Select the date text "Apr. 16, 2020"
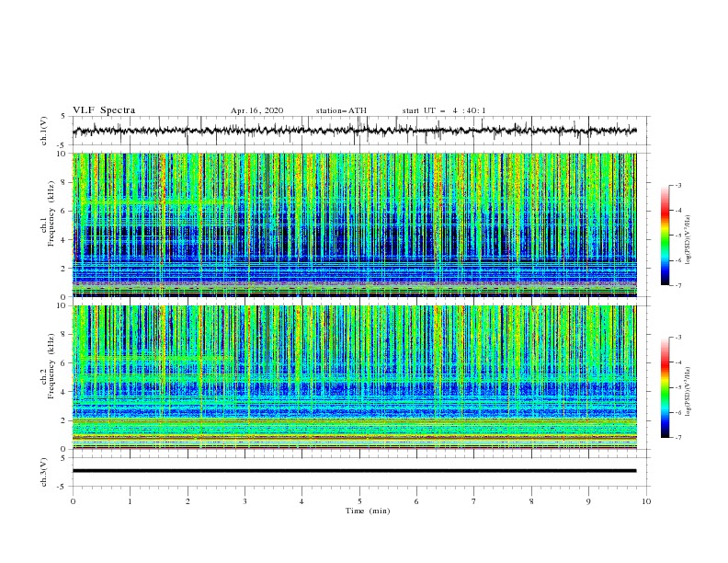728x563 pixels. (256, 110)
